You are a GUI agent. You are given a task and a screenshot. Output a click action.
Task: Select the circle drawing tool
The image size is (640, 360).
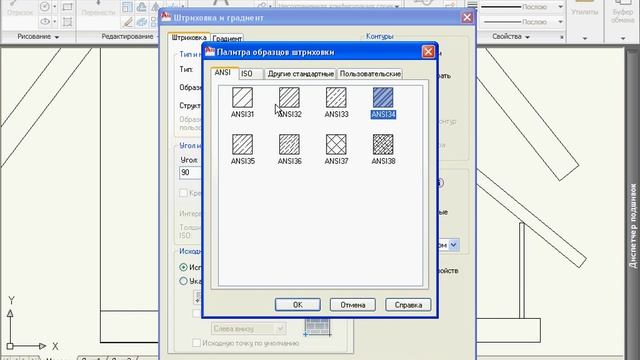point(44,7)
